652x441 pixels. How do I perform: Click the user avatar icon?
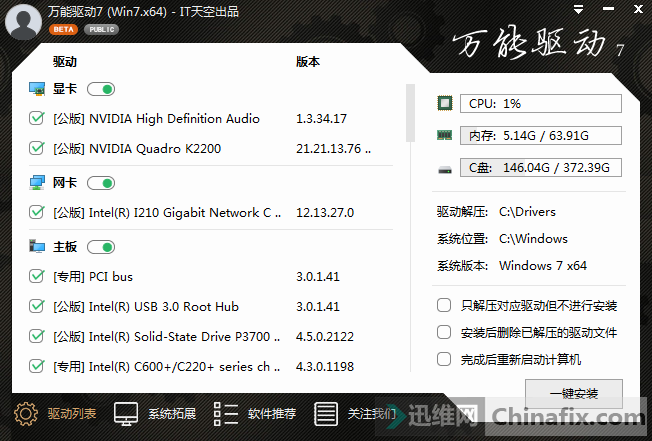click(x=23, y=22)
